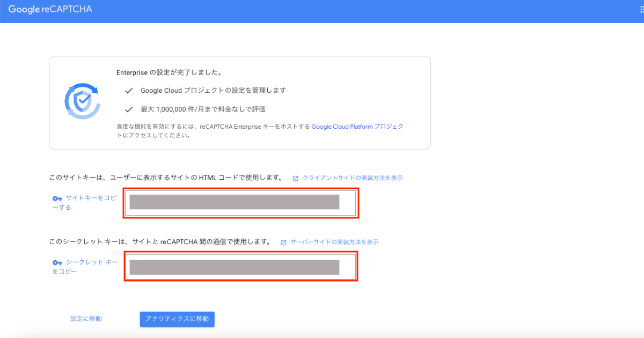Follow the Google Cloud Platform プロジェクト link

[x=357, y=127]
